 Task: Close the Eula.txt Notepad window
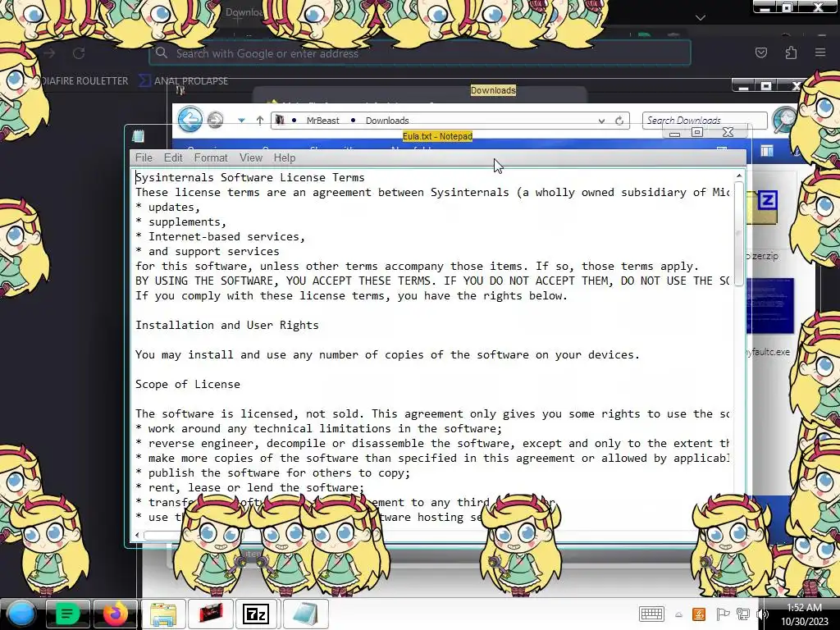[x=728, y=132]
